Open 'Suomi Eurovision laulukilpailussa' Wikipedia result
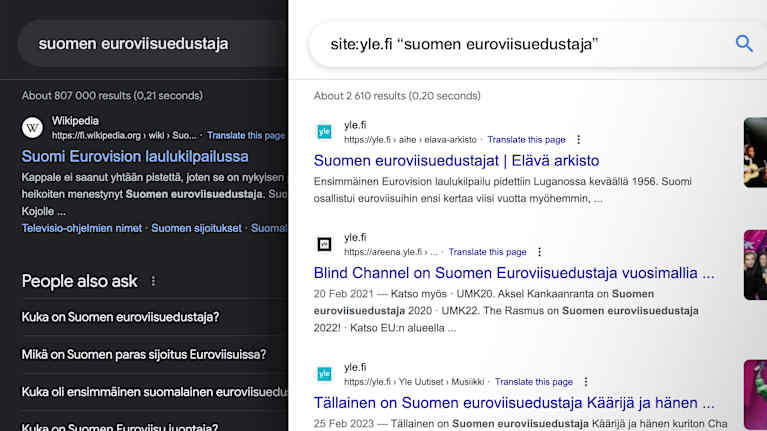 [x=135, y=157]
